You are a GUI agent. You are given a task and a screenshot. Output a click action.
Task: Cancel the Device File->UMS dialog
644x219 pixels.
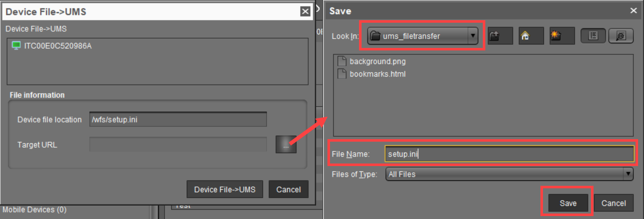[x=288, y=190]
